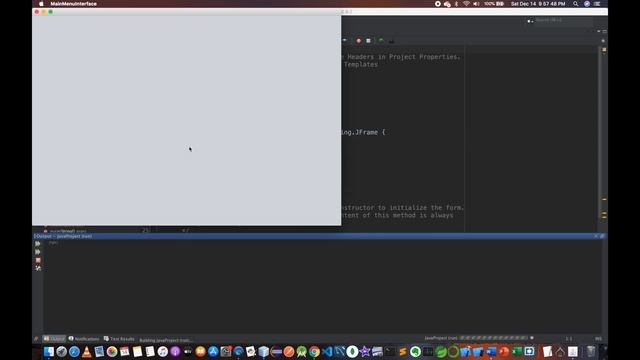Image resolution: width=640 pixels, height=360 pixels.
Task: Click the Wi-Fi icon in menu bar
Action: pos(466,4)
